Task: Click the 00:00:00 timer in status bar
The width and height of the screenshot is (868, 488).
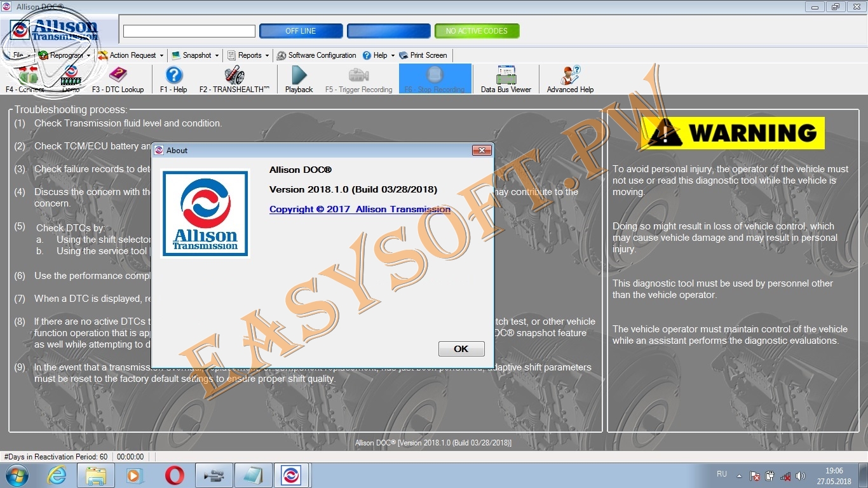Action: tap(130, 457)
